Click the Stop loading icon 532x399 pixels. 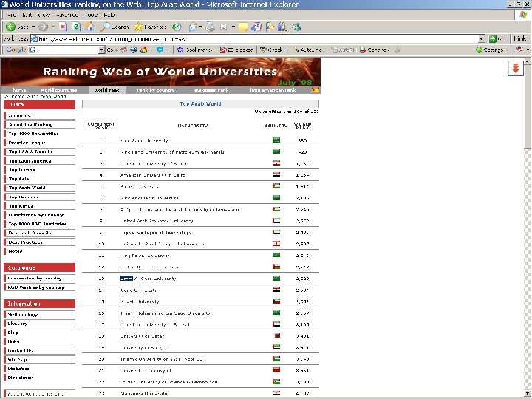[63, 27]
